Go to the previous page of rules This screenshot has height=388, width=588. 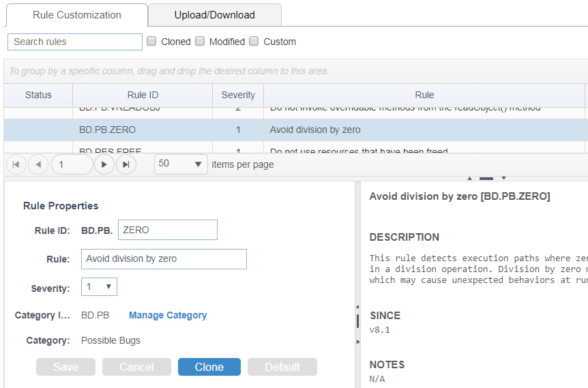pyautogui.click(x=38, y=164)
